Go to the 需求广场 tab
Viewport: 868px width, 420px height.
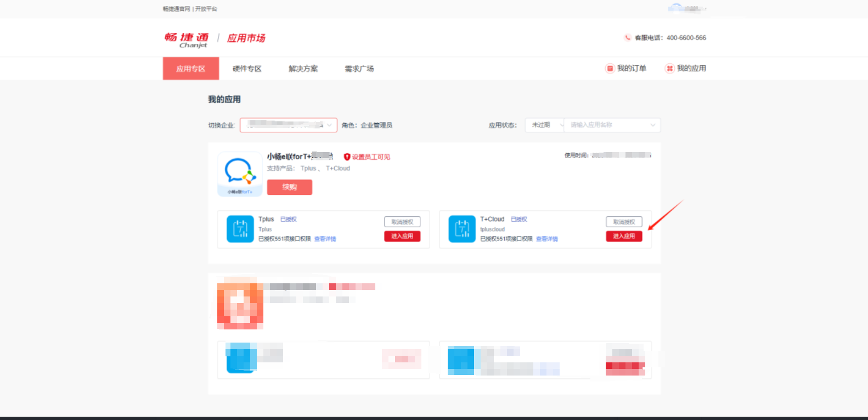point(359,69)
